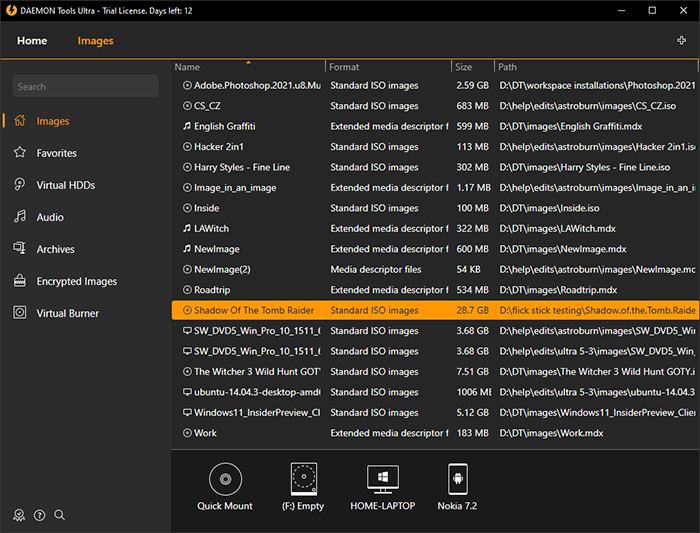Click the (F:) Empty label
Image resolution: width=700 pixels, height=533 pixels.
pos(303,506)
